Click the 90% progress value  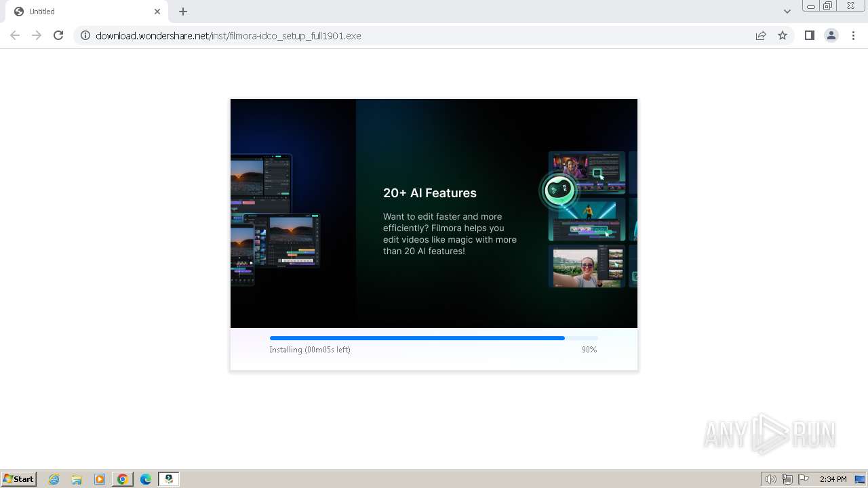tap(589, 350)
